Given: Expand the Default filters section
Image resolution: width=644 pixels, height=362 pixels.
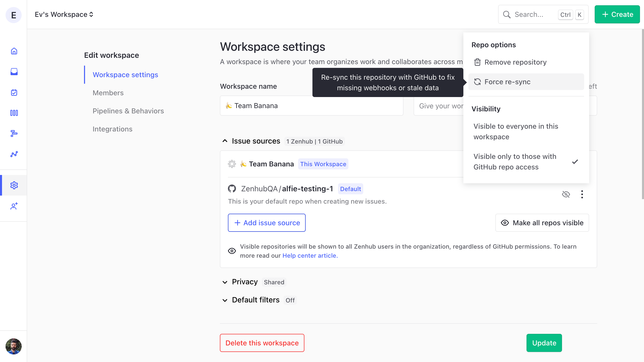Looking at the screenshot, I should [225, 300].
